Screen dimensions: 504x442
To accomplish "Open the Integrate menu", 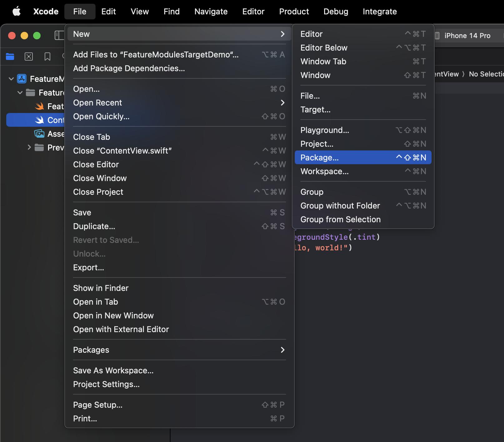I will pyautogui.click(x=380, y=12).
